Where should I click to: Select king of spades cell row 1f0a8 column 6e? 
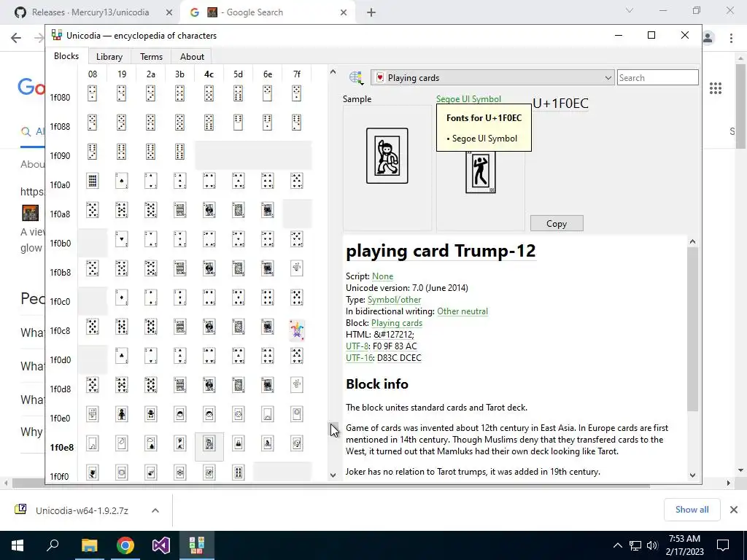tap(268, 210)
